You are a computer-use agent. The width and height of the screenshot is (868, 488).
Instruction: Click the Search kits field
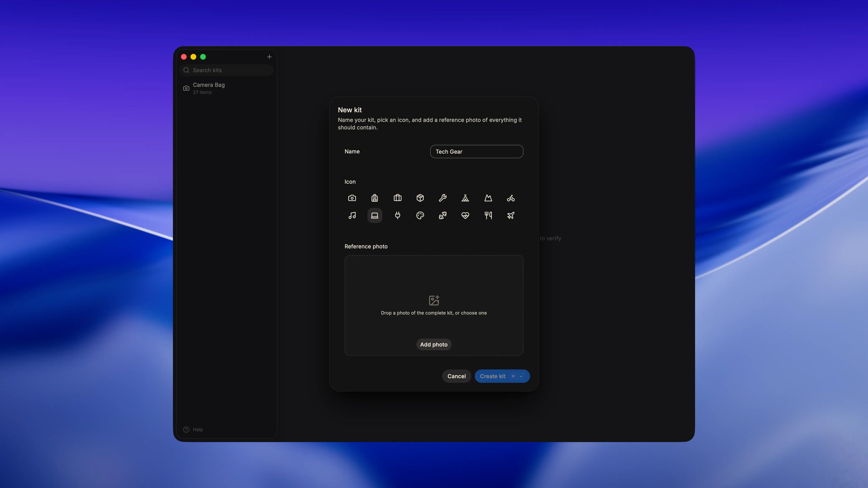pyautogui.click(x=226, y=70)
